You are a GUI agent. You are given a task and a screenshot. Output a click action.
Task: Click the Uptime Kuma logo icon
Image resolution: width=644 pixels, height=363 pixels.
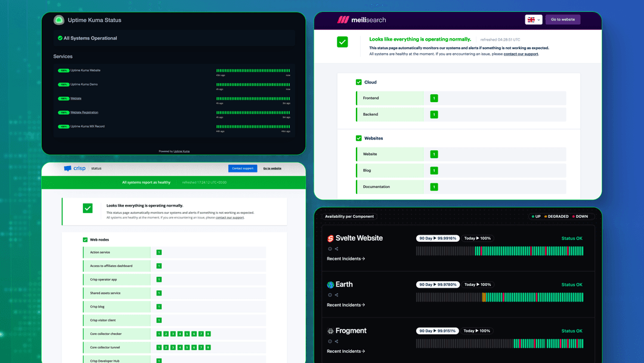click(x=59, y=20)
